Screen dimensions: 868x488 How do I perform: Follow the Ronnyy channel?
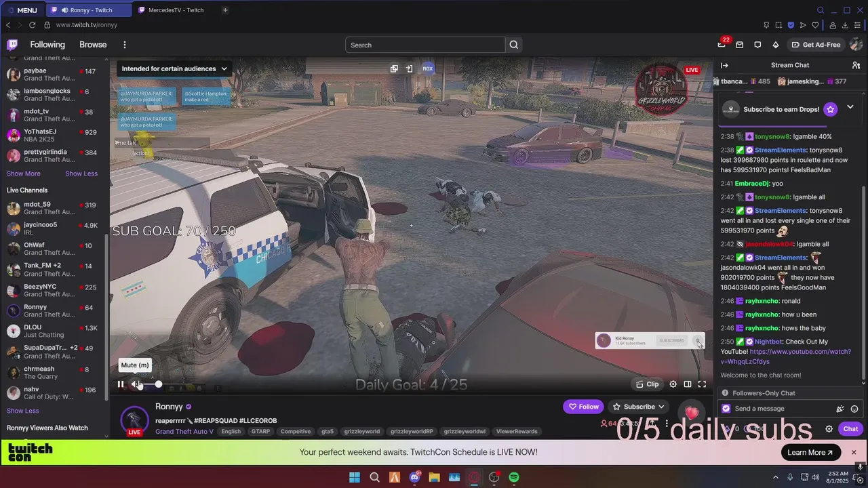[583, 407]
